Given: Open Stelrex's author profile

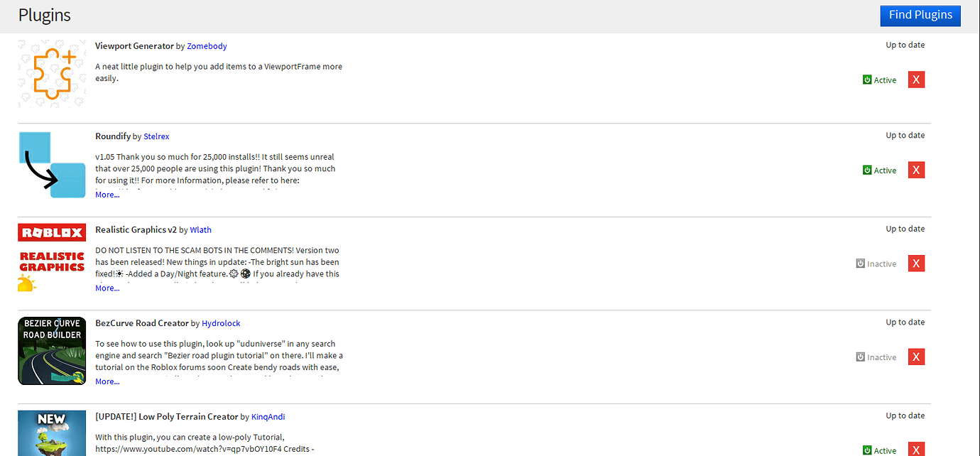Looking at the screenshot, I should pyautogui.click(x=156, y=136).
